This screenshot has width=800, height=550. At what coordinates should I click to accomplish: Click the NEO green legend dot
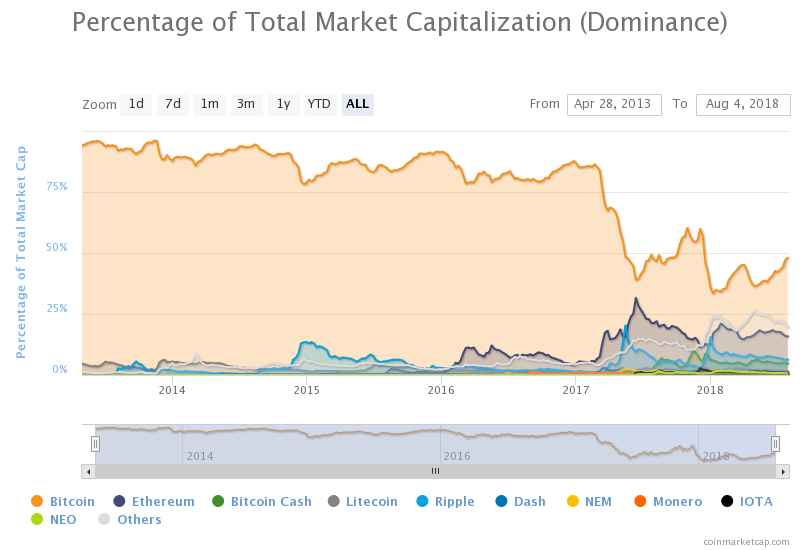pyautogui.click(x=37, y=519)
